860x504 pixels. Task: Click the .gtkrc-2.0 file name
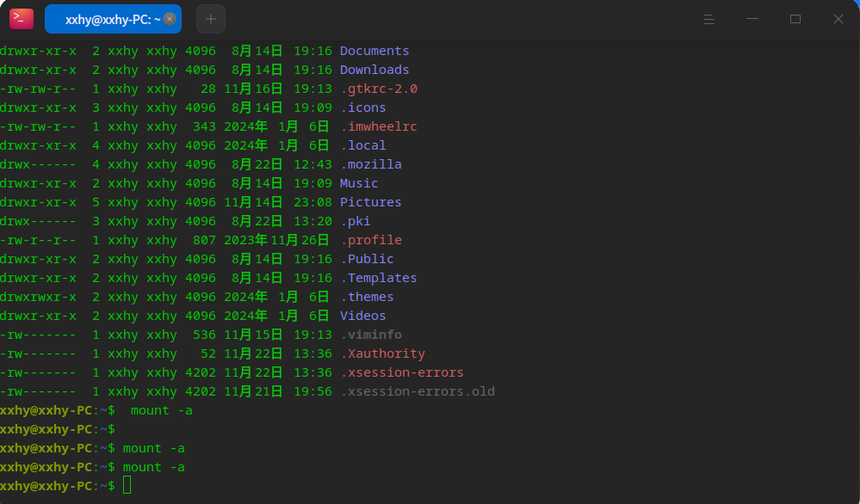379,89
